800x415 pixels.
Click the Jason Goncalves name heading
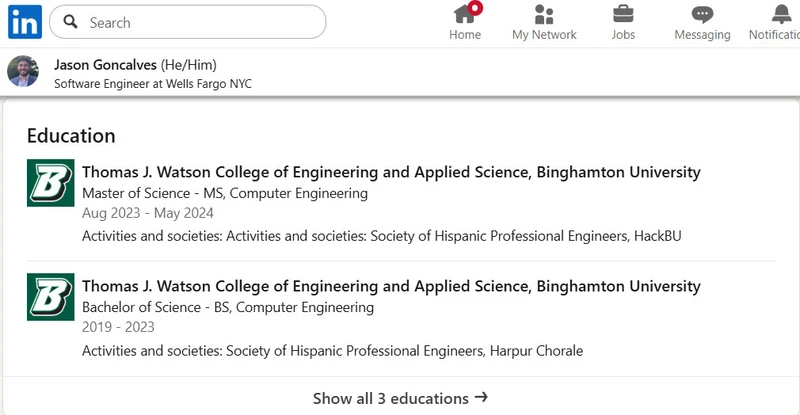click(x=105, y=65)
